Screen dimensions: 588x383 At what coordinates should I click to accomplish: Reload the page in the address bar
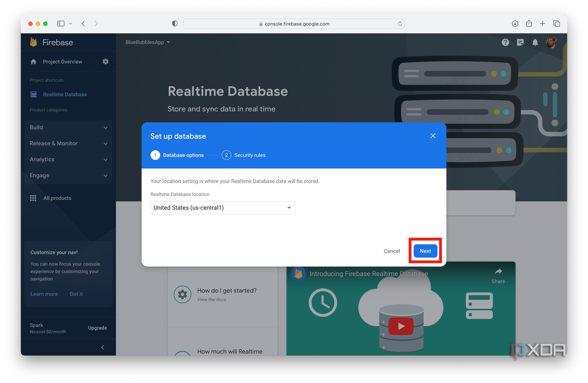(400, 24)
